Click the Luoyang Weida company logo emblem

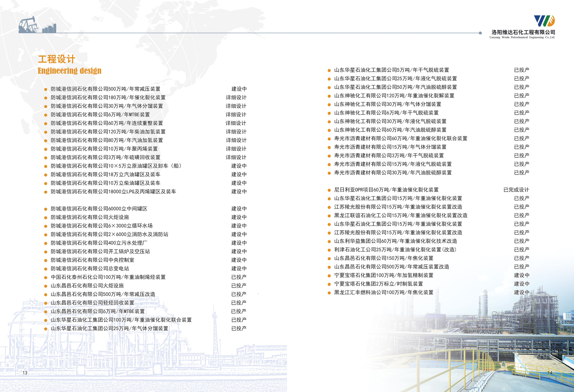[544, 21]
